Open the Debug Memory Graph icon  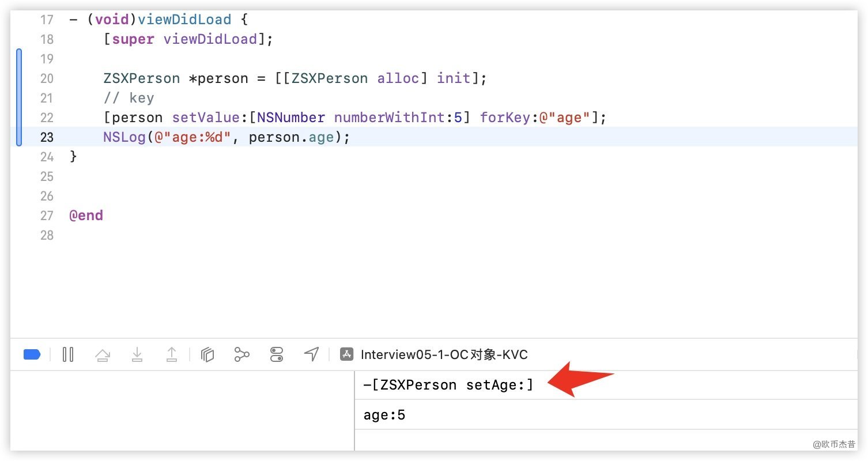pyautogui.click(x=242, y=354)
